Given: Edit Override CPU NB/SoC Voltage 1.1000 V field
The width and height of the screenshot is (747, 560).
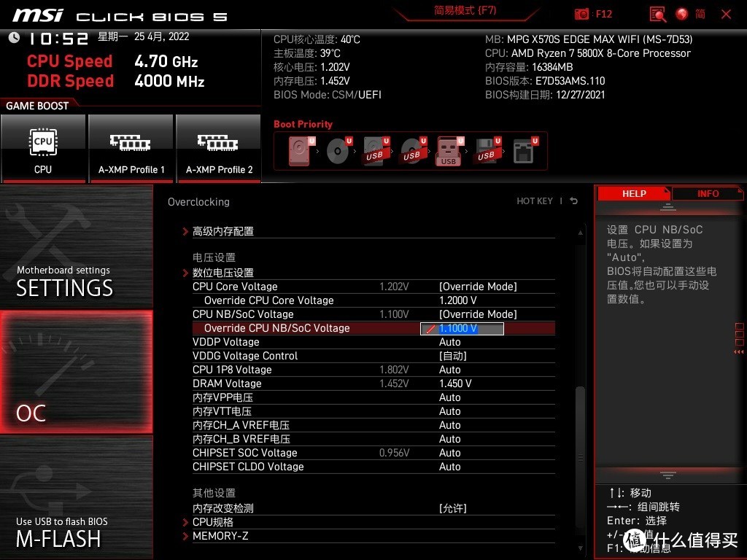Looking at the screenshot, I should pos(462,329).
